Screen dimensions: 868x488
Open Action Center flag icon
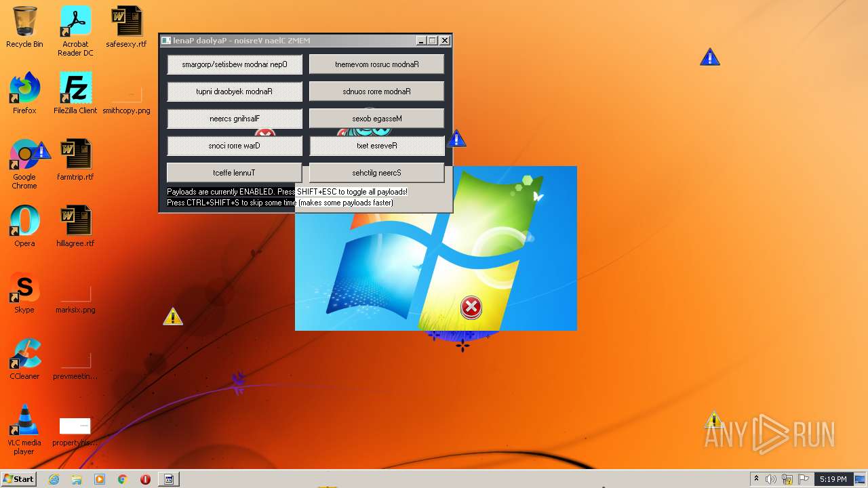click(804, 479)
